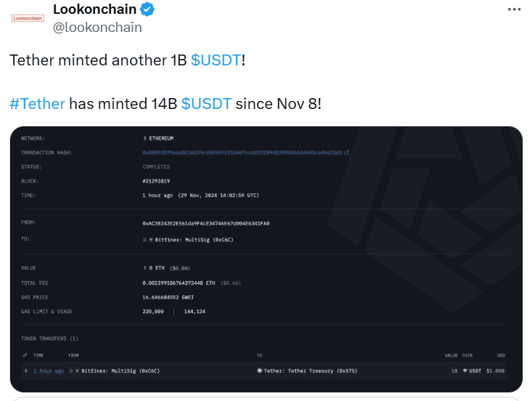This screenshot has height=401, width=532.
Task: Click external-link icon beside transaction hash
Action: click(347, 153)
